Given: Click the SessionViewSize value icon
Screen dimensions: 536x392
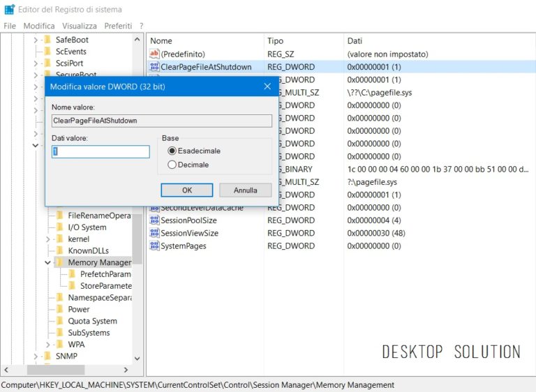Looking at the screenshot, I should tap(155, 233).
